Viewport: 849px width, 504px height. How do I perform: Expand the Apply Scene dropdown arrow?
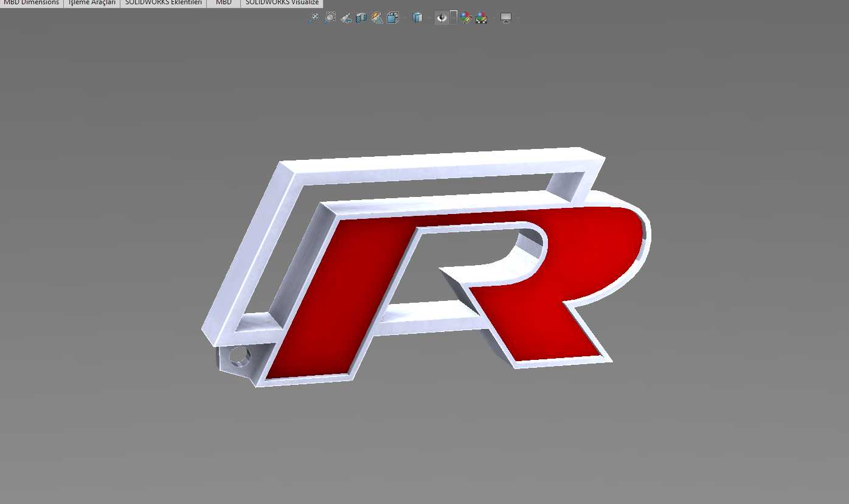pyautogui.click(x=494, y=18)
